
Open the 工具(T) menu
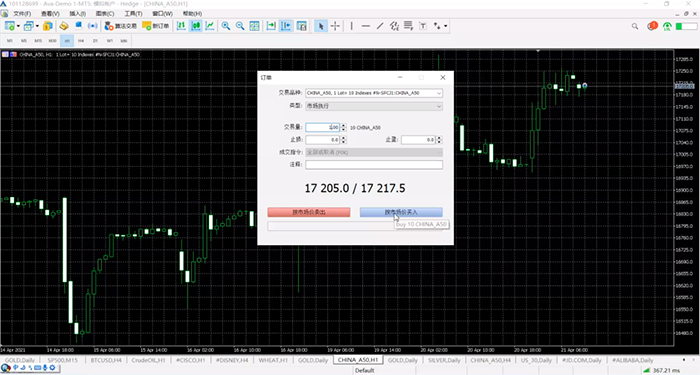coord(133,14)
